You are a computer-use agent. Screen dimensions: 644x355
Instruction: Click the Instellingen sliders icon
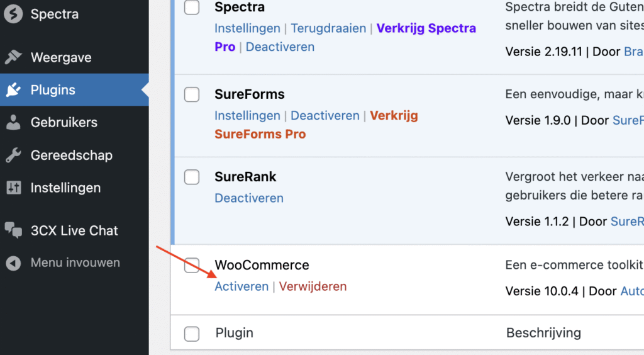14,188
